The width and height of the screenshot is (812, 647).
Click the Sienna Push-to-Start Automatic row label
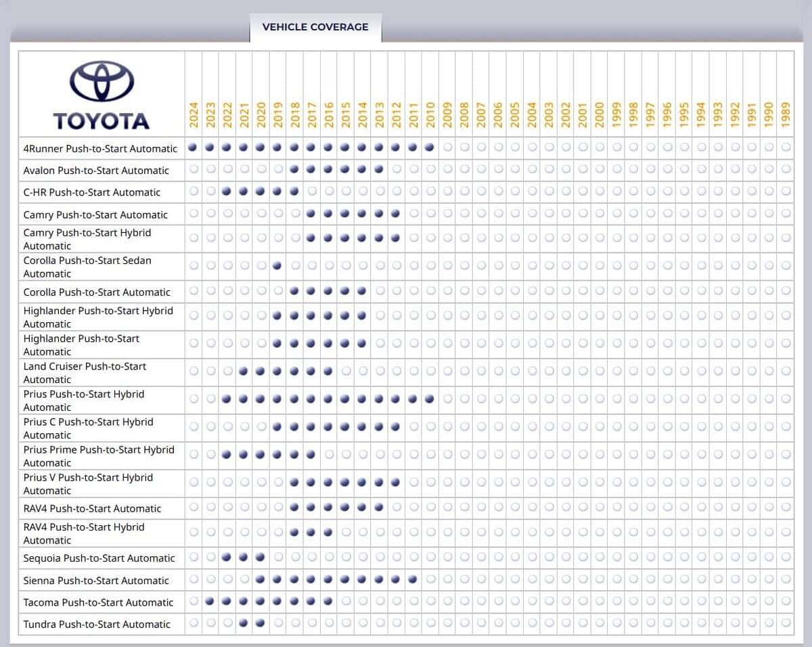[96, 580]
